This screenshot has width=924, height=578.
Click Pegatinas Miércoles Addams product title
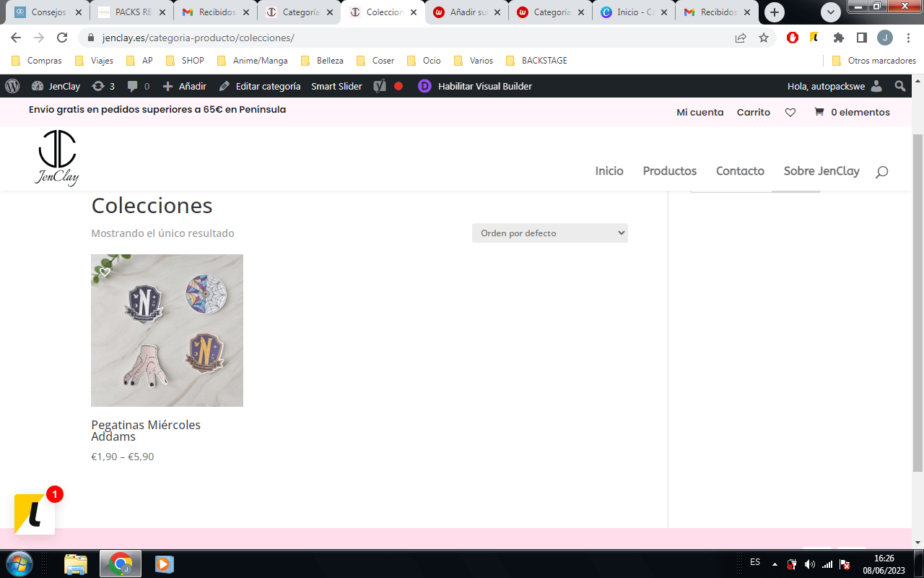[x=146, y=431]
